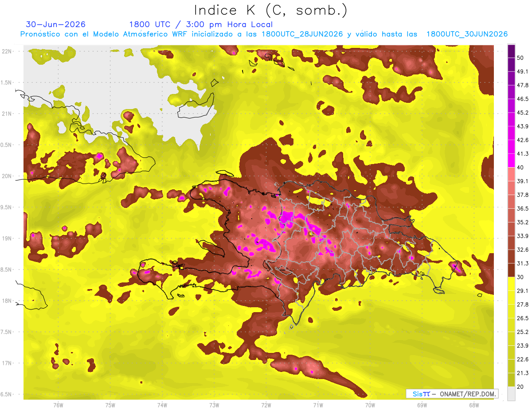Click the legend value "40"
The width and height of the screenshot is (532, 411).
pyautogui.click(x=521, y=168)
